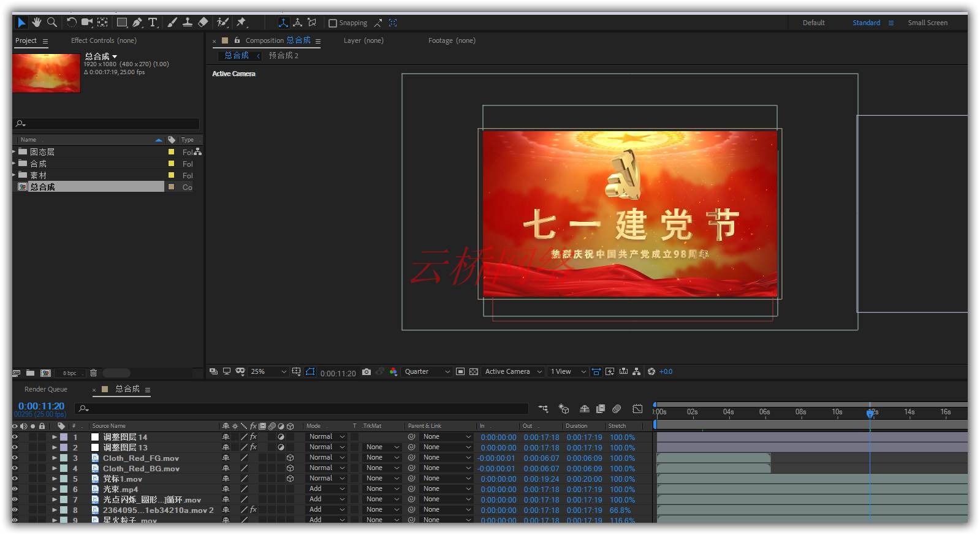Select the Pen tool
The height and width of the screenshot is (535, 980).
coord(137,23)
